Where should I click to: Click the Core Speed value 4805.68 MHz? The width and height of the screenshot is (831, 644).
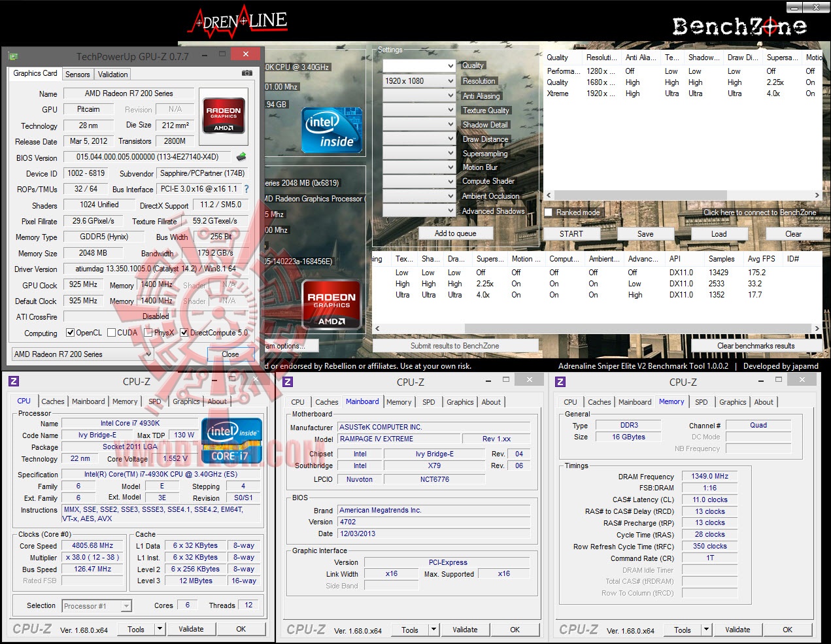[x=92, y=546]
